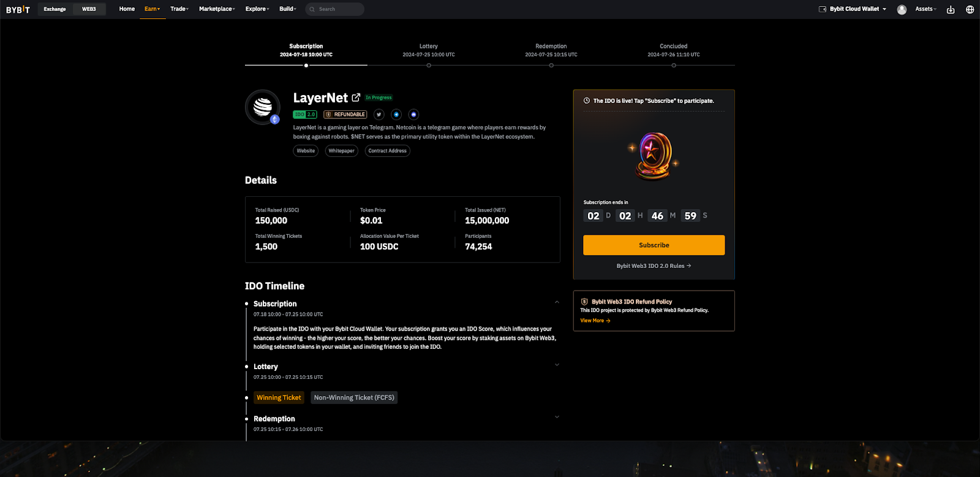The height and width of the screenshot is (477, 980).
Task: Click the Subscription ends in label
Action: click(606, 202)
